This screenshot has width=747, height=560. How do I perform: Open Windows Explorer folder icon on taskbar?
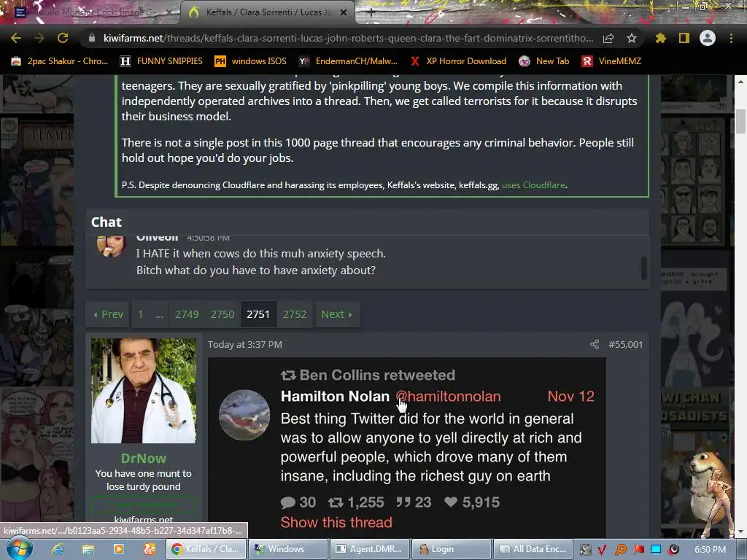pyautogui.click(x=88, y=549)
